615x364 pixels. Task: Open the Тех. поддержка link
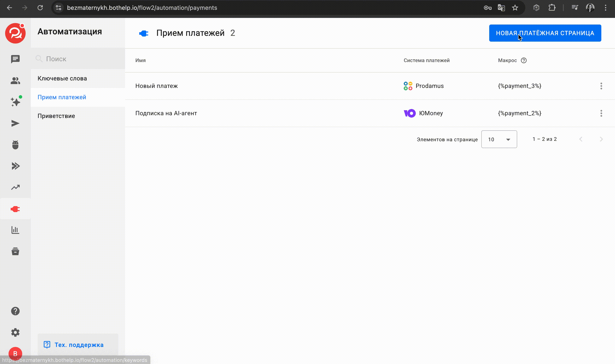coord(79,345)
